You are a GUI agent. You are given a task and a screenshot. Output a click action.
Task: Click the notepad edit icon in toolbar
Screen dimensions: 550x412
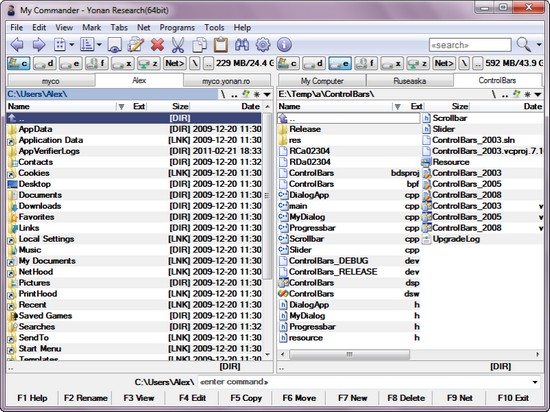pos(136,45)
